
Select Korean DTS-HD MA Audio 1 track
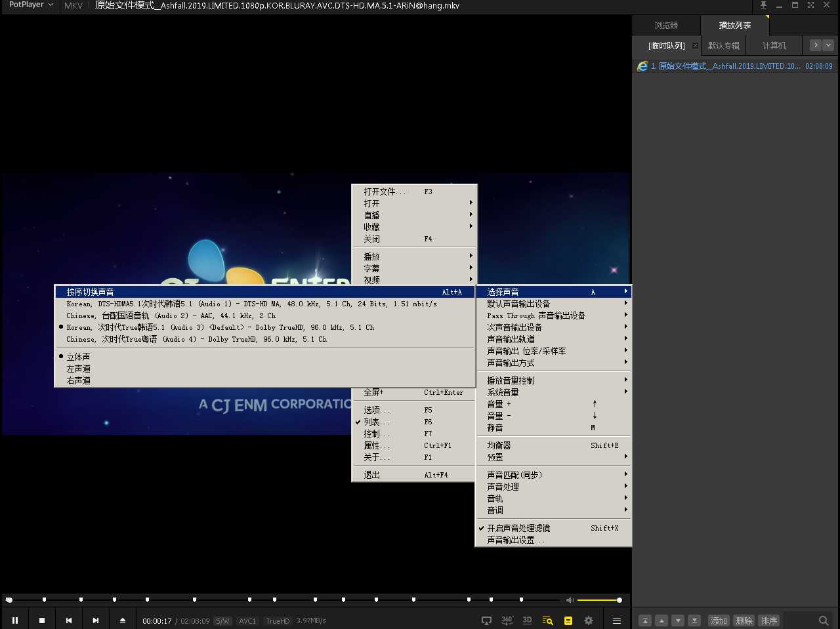pos(264,304)
